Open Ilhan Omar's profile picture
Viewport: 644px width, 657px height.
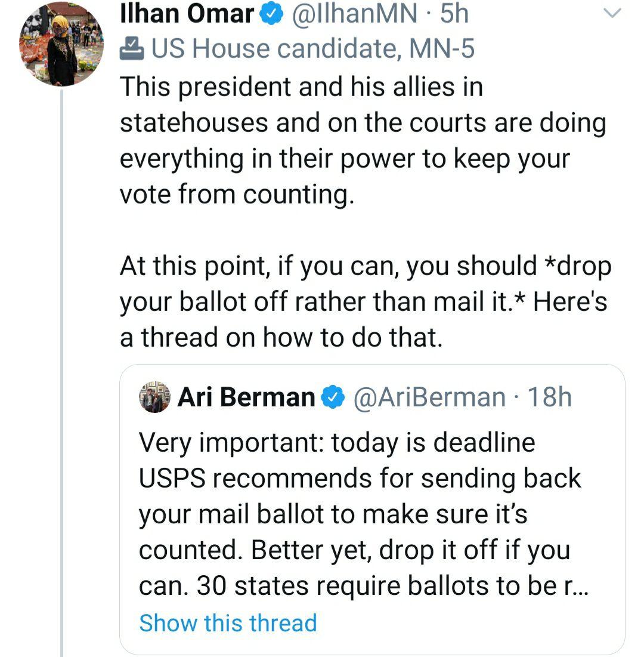coord(61,44)
